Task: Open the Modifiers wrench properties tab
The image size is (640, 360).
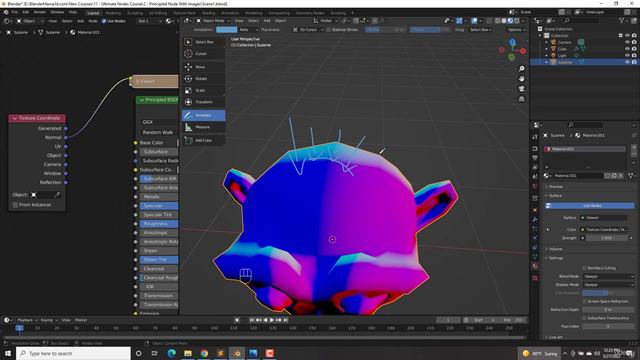Action: 535,219
